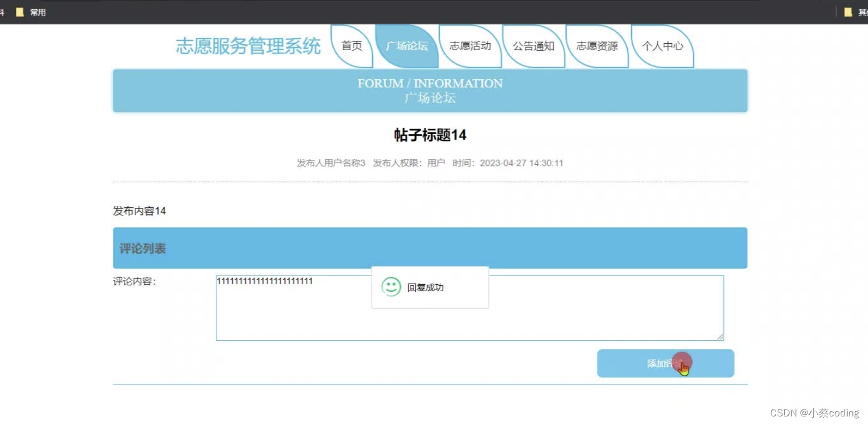Open the 公告通知 tab
Image resolution: width=868 pixels, height=424 pixels.
(x=533, y=46)
